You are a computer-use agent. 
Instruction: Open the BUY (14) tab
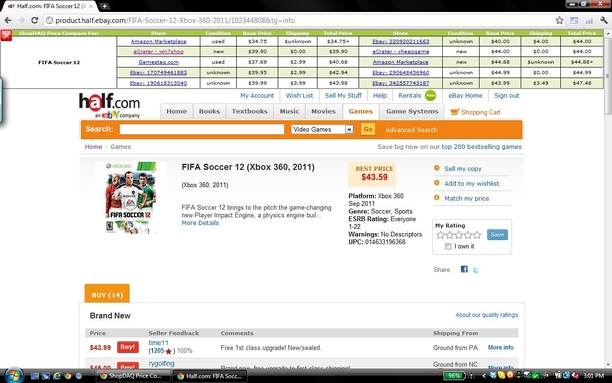(107, 294)
